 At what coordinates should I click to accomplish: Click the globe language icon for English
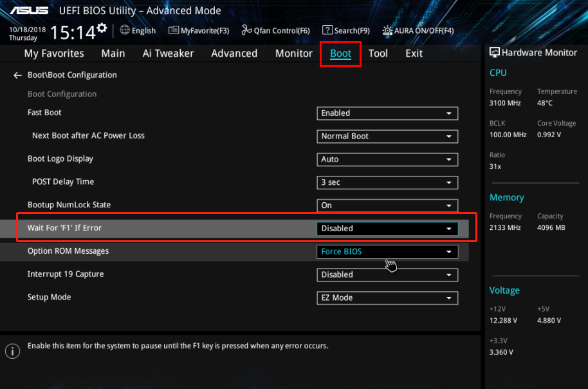point(125,30)
